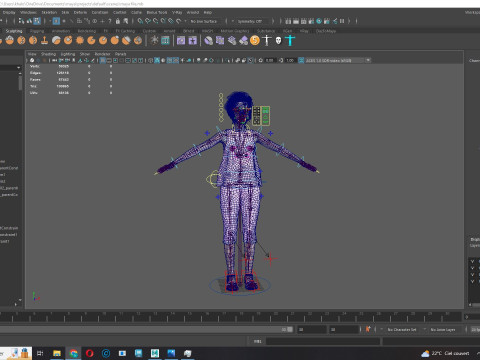Image resolution: width=480 pixels, height=360 pixels.
Task: Click the padlock icon in the status line
Action: (118, 21)
